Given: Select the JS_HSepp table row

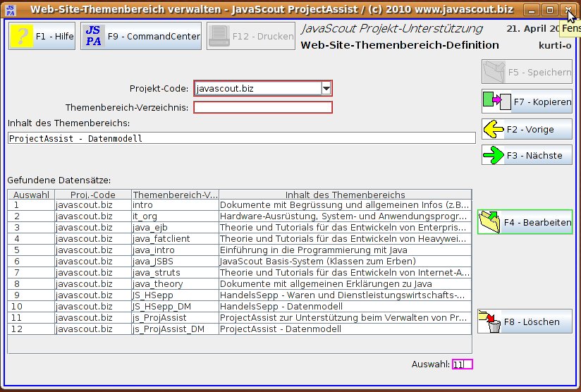Looking at the screenshot, I should (x=239, y=295).
